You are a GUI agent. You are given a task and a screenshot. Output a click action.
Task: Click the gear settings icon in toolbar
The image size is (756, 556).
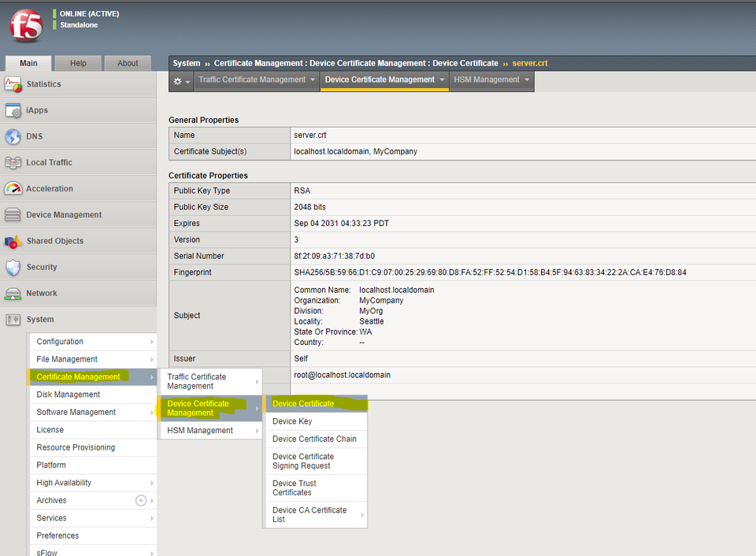point(177,80)
